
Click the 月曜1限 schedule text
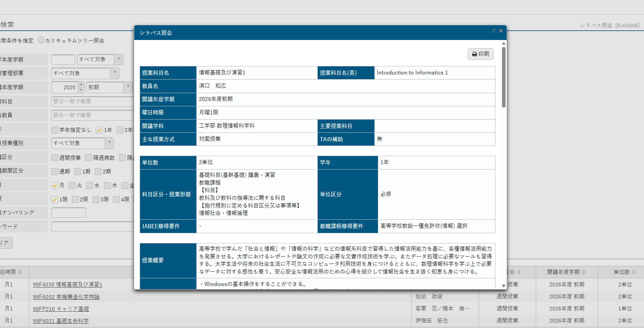(x=209, y=112)
